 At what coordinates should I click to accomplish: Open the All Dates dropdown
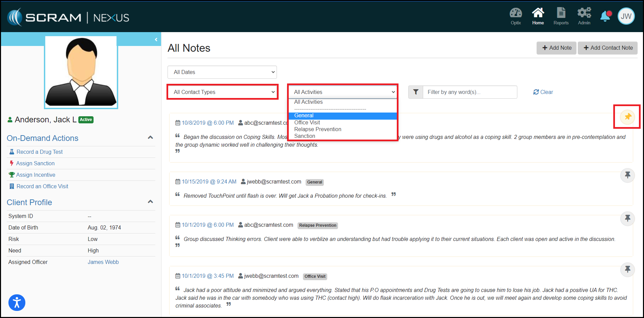(222, 72)
